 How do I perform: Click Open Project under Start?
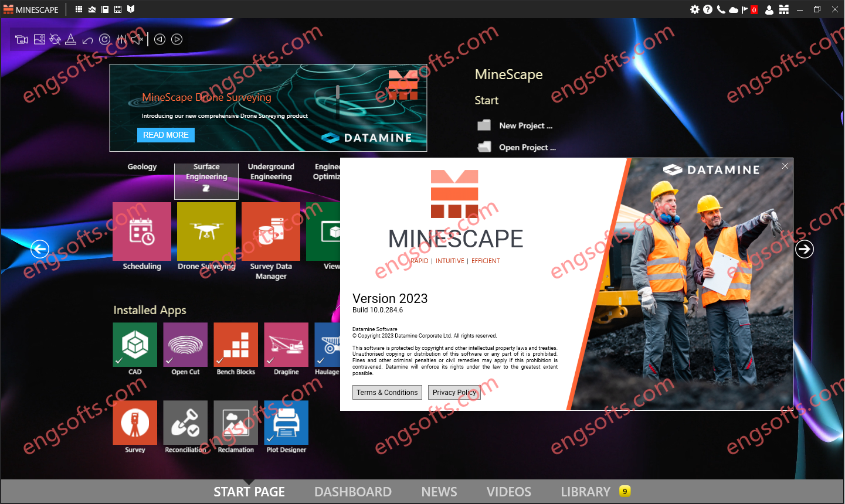tap(517, 147)
